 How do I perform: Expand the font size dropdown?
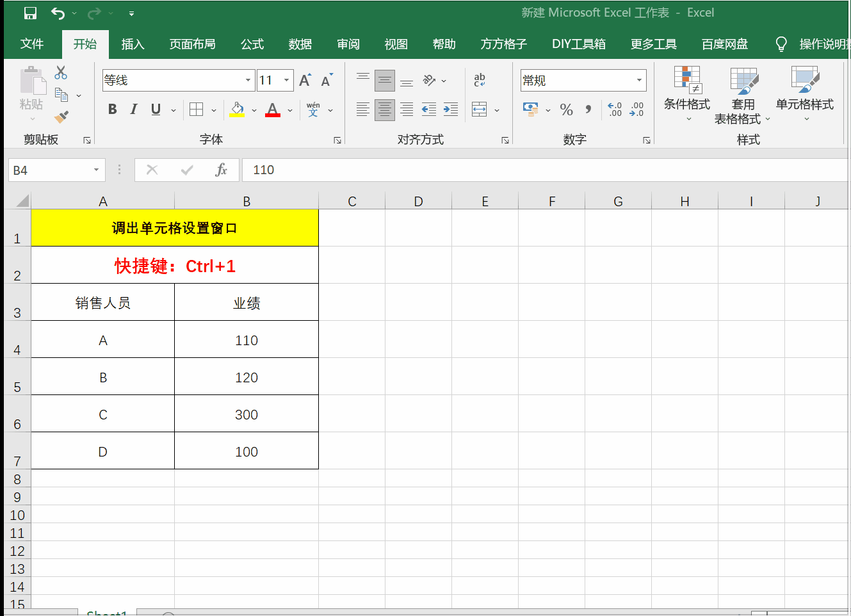pos(286,80)
